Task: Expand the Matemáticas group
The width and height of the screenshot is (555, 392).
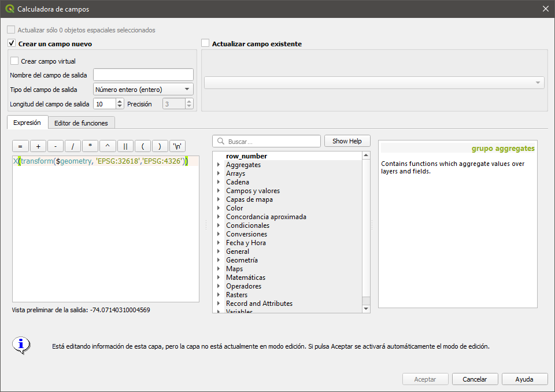Action: (219, 278)
